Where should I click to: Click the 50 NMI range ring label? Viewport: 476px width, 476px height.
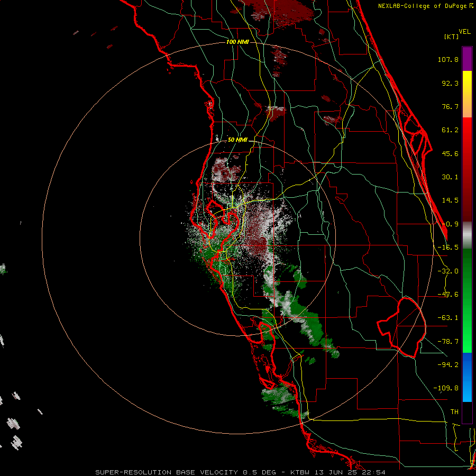[x=237, y=140]
